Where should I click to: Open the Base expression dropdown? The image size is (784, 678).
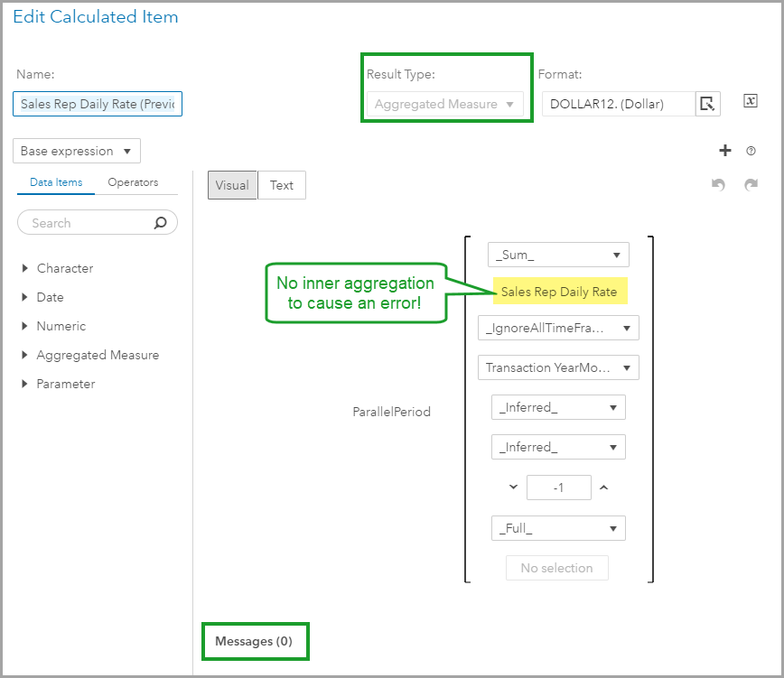point(77,151)
